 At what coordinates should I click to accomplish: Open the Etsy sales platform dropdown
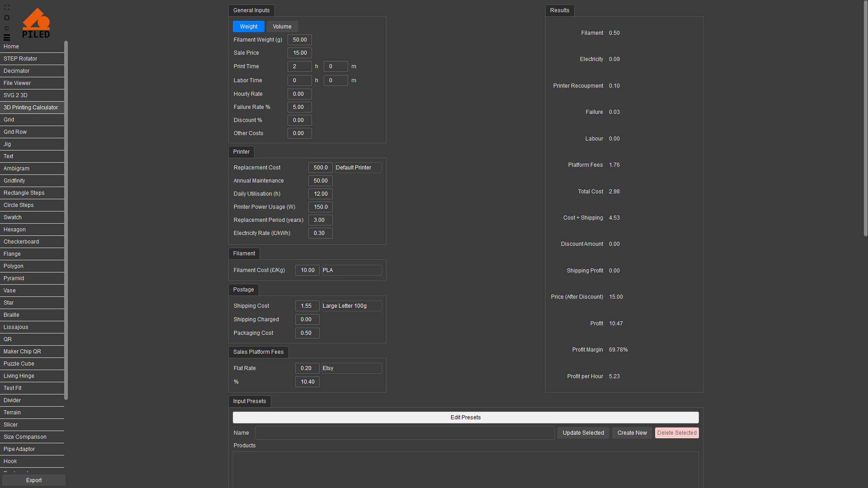(x=351, y=368)
